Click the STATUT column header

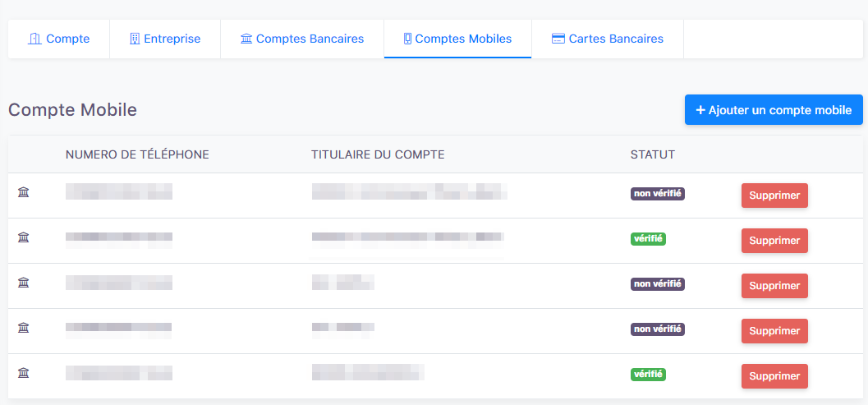(653, 154)
